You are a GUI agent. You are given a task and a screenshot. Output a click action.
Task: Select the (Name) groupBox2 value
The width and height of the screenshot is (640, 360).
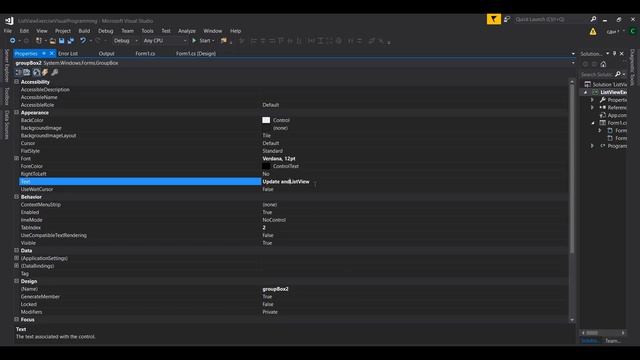(x=276, y=289)
